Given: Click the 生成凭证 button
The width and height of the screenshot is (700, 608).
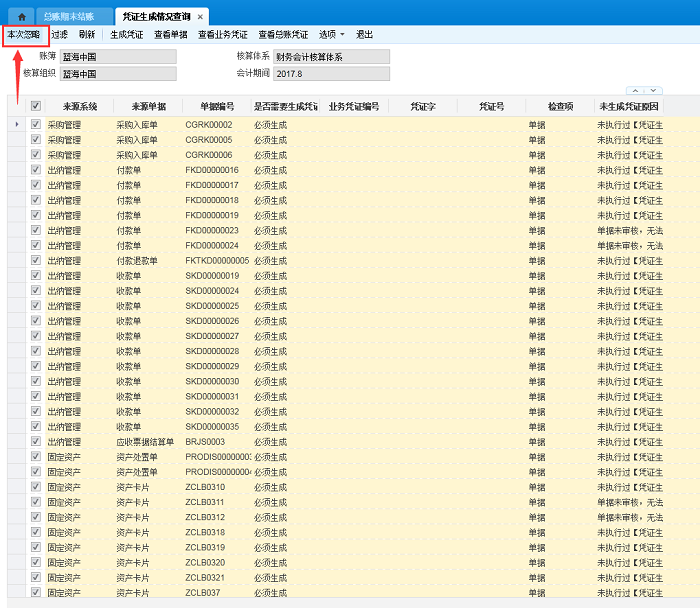Looking at the screenshot, I should [126, 34].
